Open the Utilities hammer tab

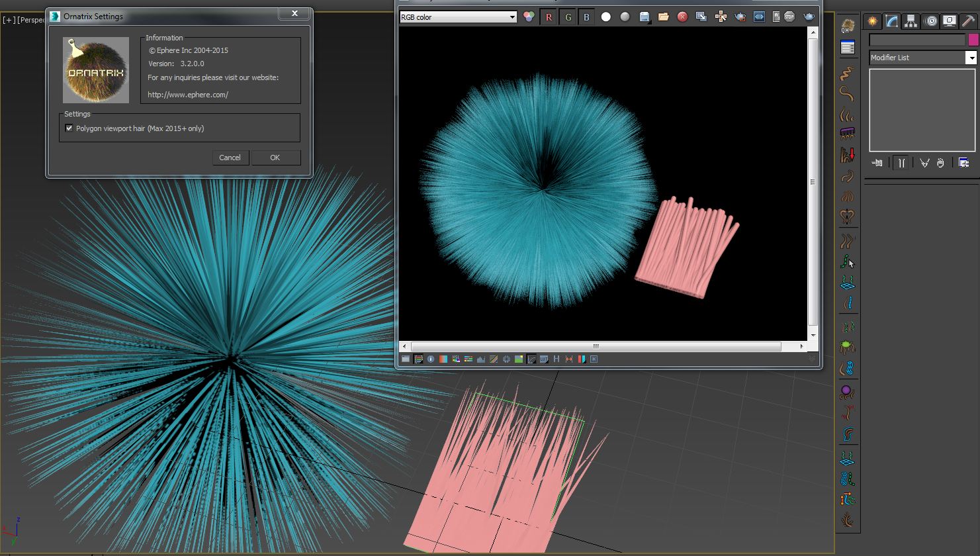[969, 21]
